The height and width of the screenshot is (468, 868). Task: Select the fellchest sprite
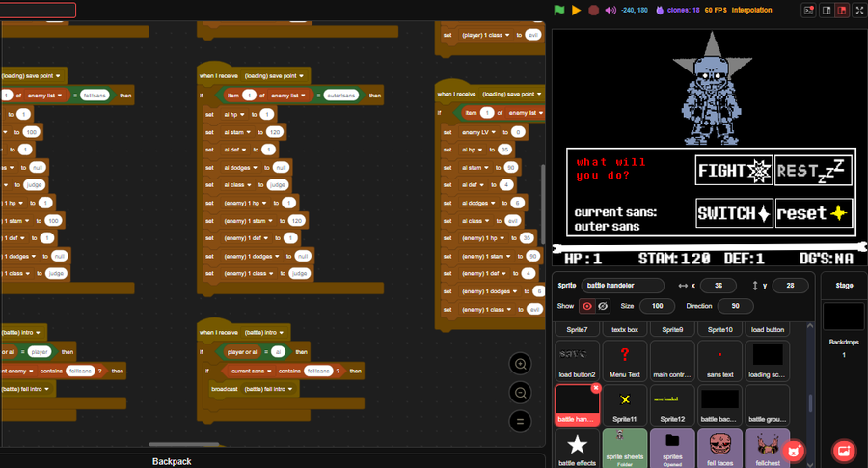coord(768,449)
